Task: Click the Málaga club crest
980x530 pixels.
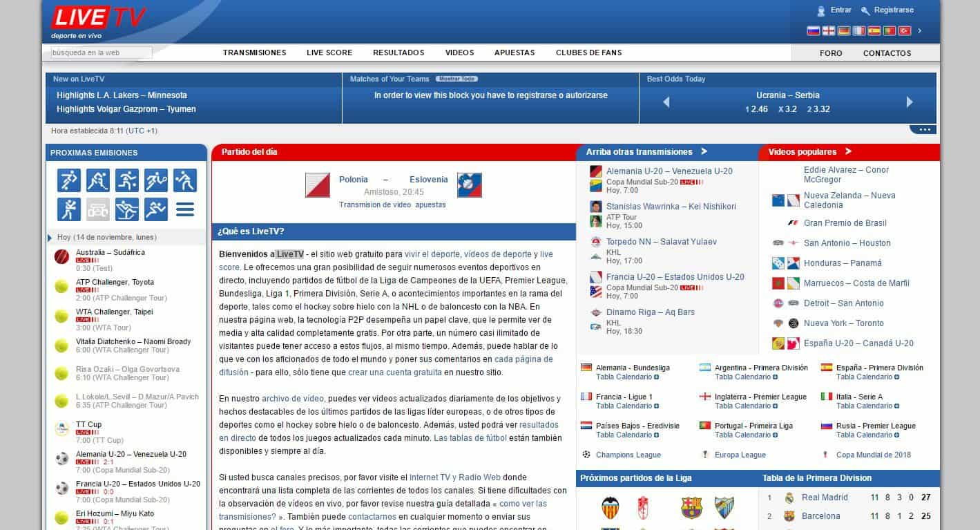Action: (724, 508)
